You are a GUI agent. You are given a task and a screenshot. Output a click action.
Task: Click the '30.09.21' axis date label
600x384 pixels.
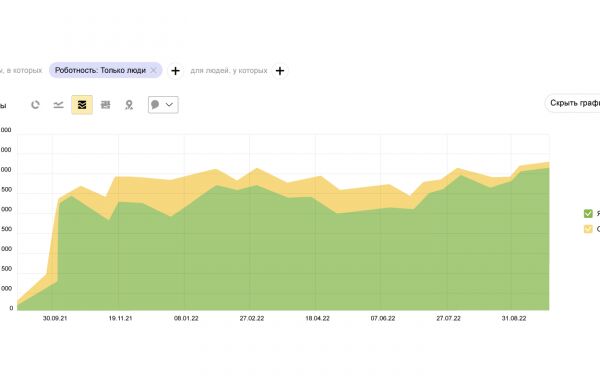(x=55, y=318)
